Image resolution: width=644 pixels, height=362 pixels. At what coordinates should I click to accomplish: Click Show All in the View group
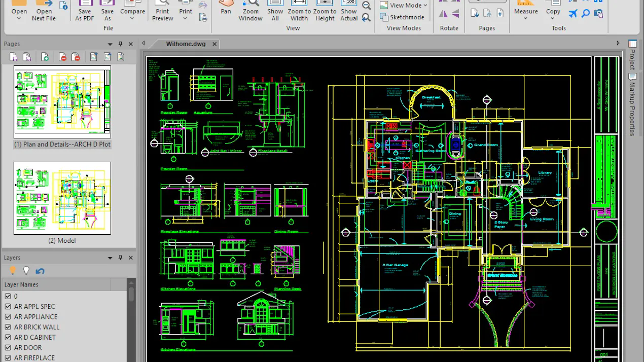point(275,11)
